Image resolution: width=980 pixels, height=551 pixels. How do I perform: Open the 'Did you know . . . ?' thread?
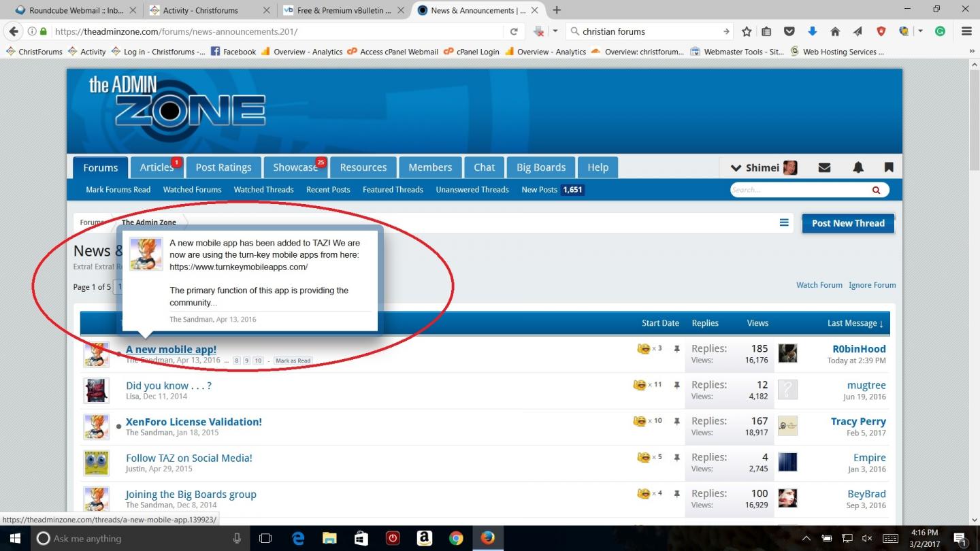tap(169, 386)
